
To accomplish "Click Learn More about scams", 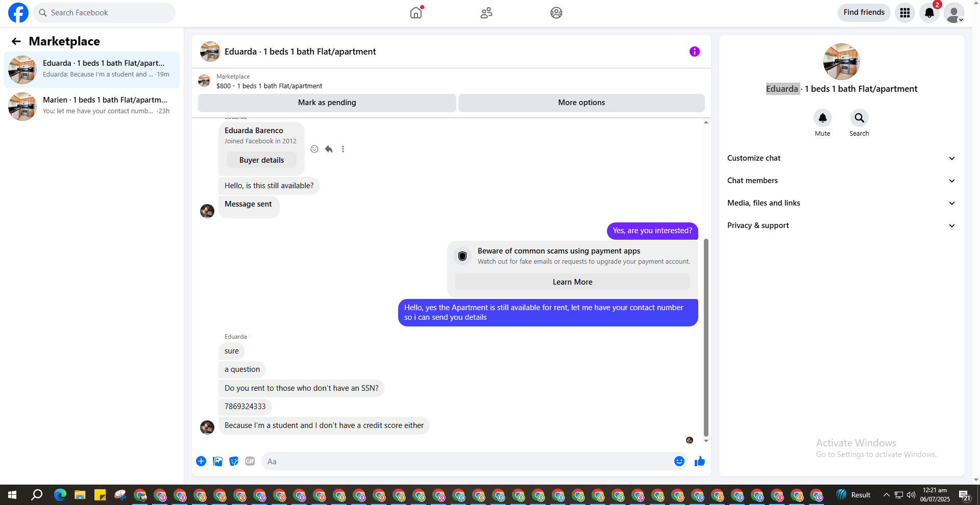I will (573, 282).
